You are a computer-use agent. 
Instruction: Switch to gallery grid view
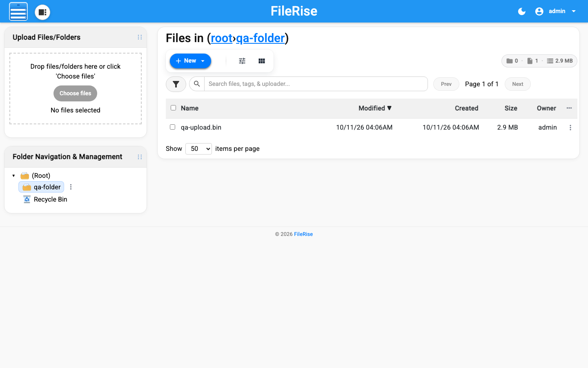(x=262, y=61)
